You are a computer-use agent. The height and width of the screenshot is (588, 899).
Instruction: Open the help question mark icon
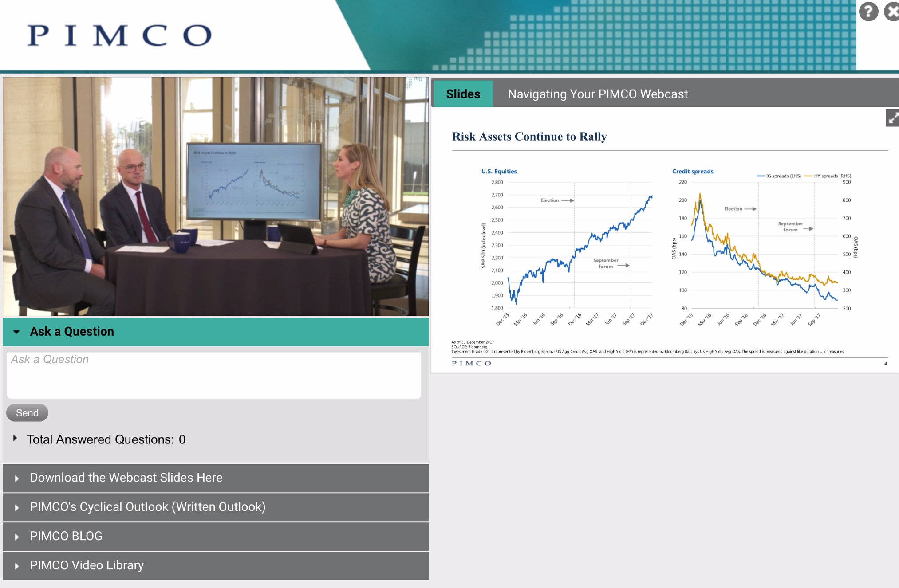[x=868, y=12]
